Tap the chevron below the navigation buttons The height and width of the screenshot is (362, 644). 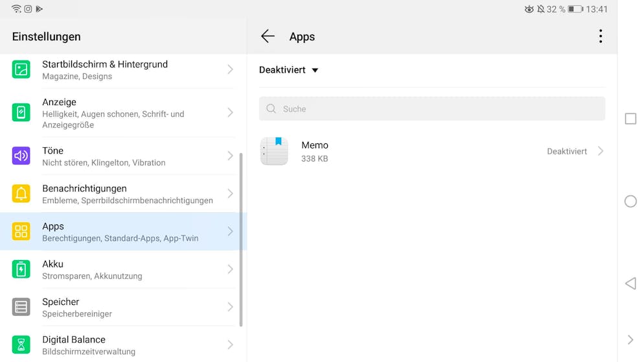tap(630, 340)
